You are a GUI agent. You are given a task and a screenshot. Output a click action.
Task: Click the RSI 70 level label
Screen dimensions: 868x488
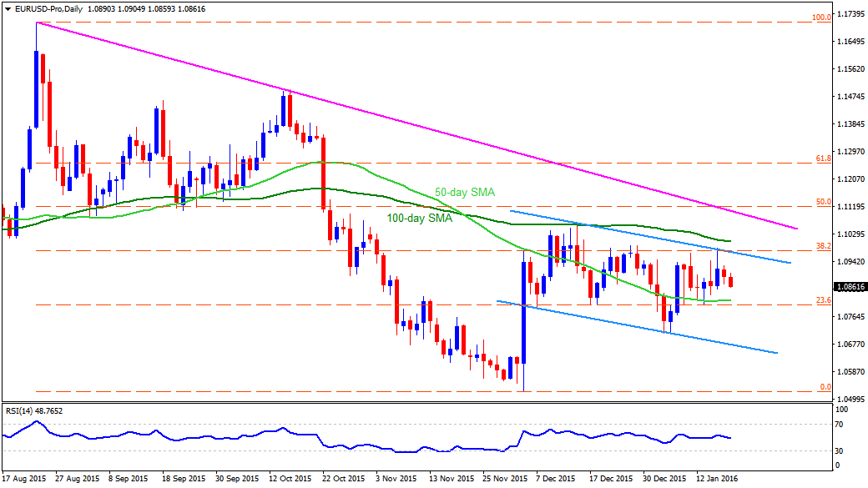click(x=840, y=425)
